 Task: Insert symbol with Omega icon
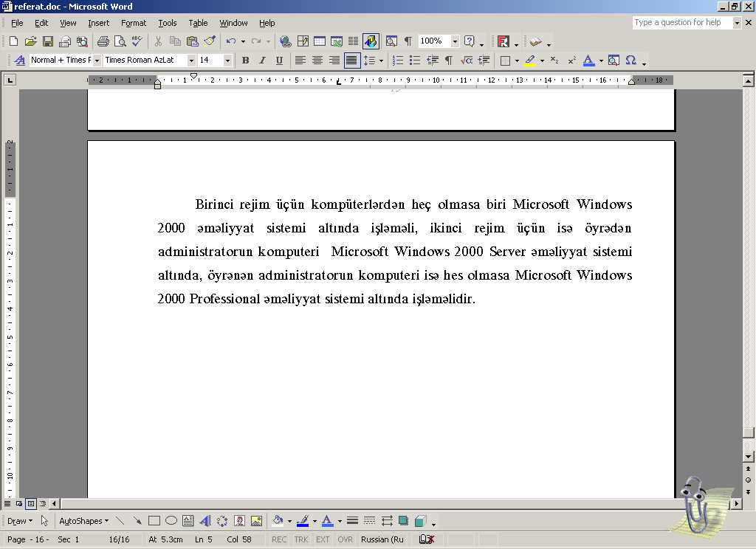pos(630,61)
